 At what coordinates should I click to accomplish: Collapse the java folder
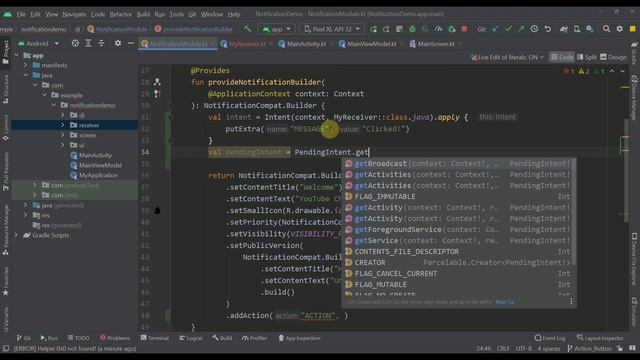26,75
